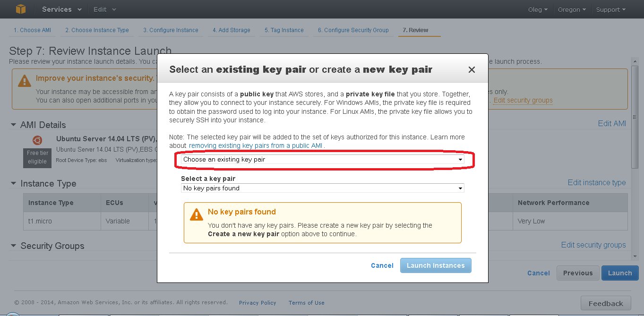Collapse the AMI Details section
The height and width of the screenshot is (316, 644).
(x=14, y=125)
